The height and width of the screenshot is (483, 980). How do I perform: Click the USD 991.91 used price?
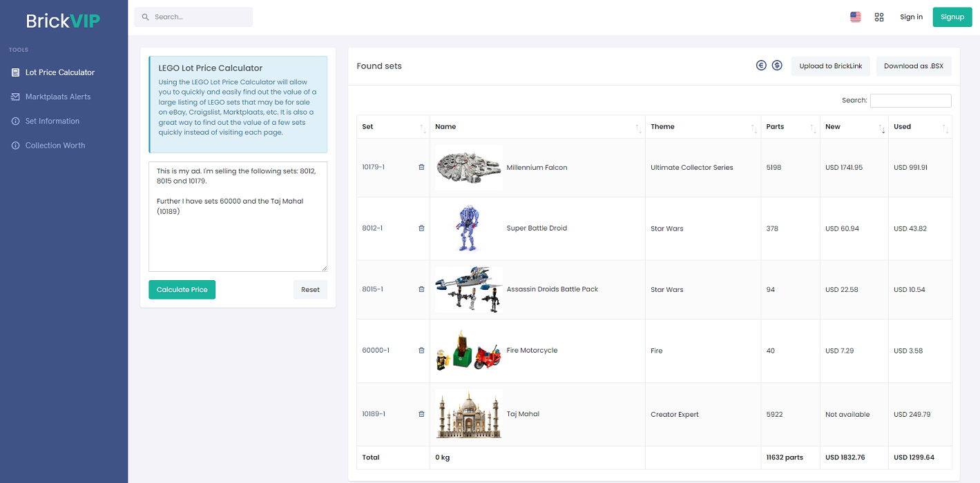910,168
